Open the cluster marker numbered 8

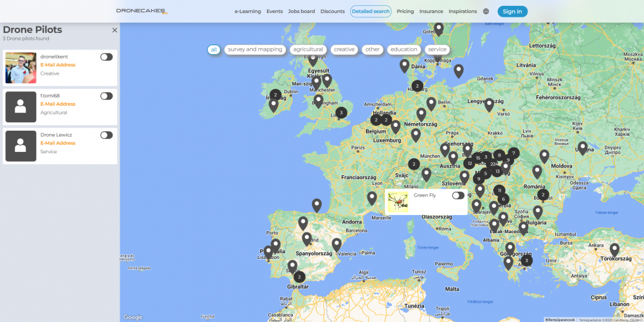(x=499, y=155)
